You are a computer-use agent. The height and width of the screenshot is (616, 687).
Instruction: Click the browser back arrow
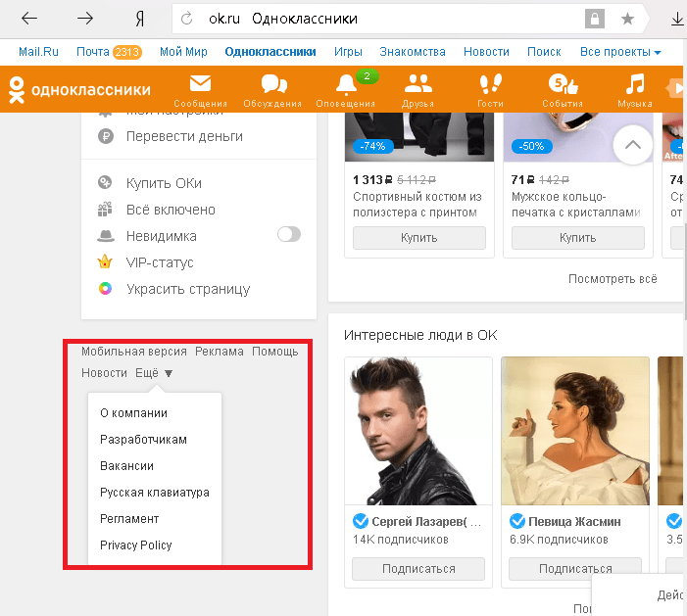29,19
